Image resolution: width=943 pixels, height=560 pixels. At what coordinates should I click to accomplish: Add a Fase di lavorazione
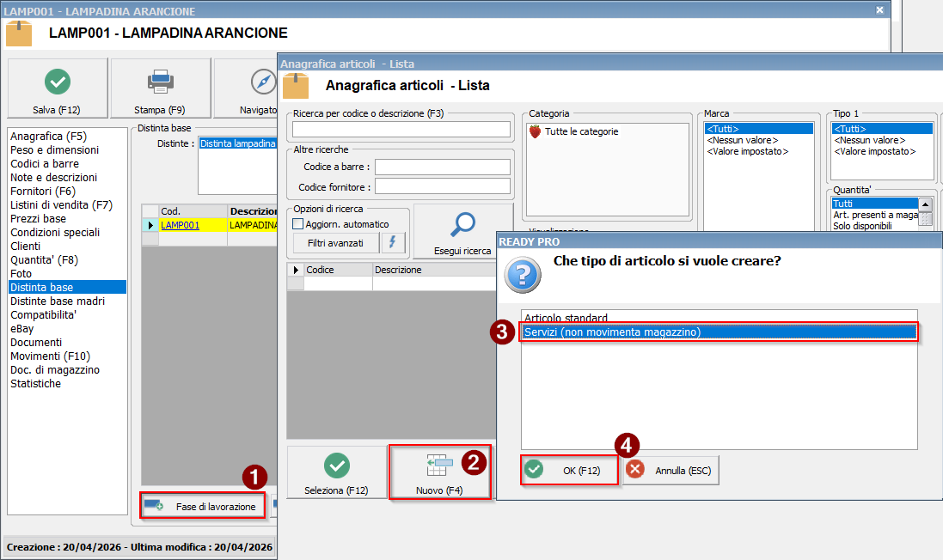[x=203, y=506]
